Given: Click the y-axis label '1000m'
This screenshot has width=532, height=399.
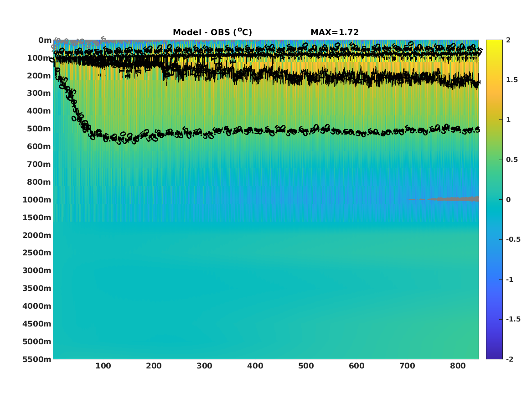Looking at the screenshot, I should pos(37,200).
